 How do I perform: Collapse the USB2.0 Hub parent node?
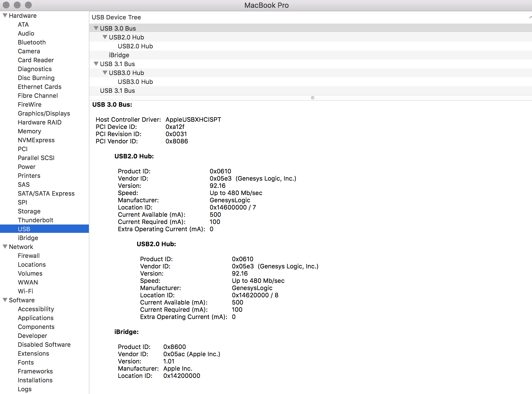tap(105, 37)
